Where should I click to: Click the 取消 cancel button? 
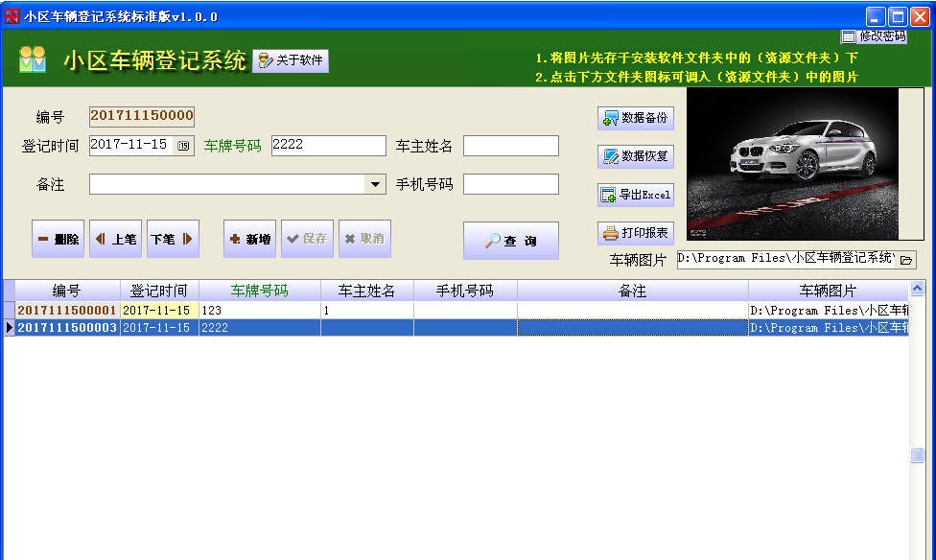click(x=363, y=238)
